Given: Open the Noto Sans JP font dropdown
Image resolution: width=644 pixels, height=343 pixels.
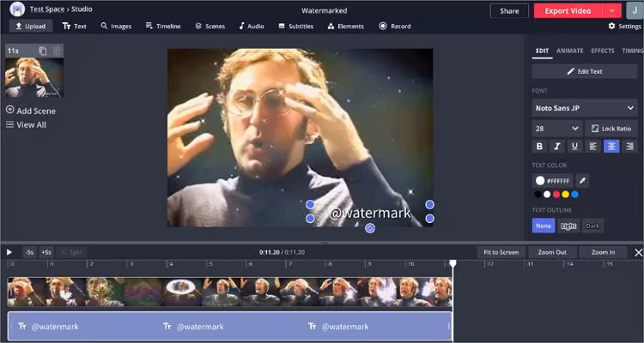Looking at the screenshot, I should pyautogui.click(x=585, y=108).
